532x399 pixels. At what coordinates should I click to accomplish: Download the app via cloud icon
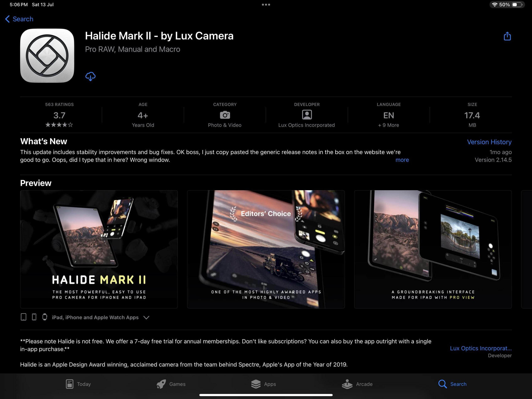[90, 76]
